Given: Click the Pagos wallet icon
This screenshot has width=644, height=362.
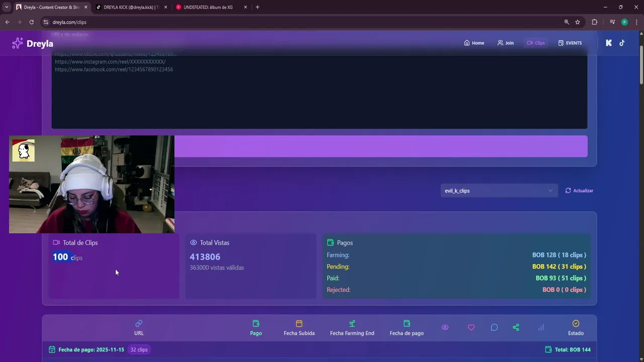Looking at the screenshot, I should (331, 242).
